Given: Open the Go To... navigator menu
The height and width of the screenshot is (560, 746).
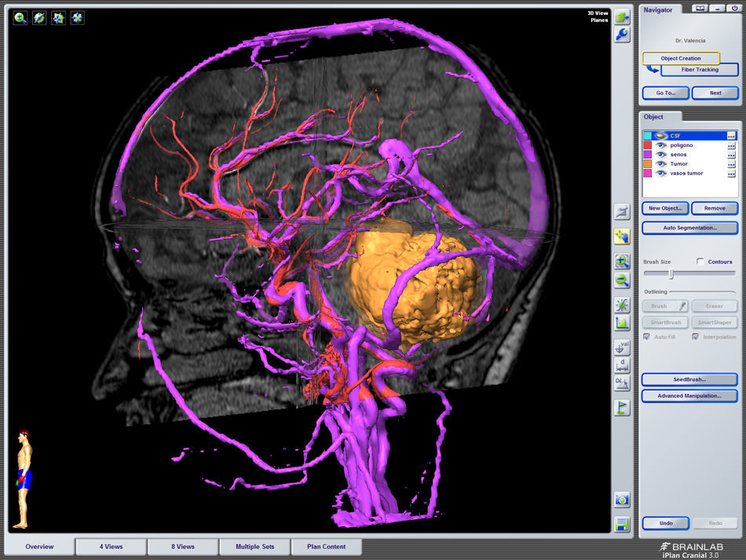Looking at the screenshot, I should click(665, 93).
